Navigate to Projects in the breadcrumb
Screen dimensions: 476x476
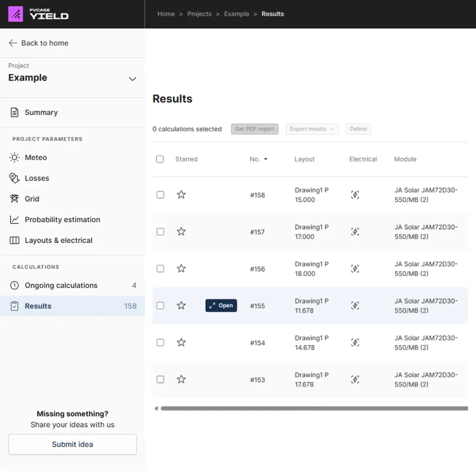(199, 14)
